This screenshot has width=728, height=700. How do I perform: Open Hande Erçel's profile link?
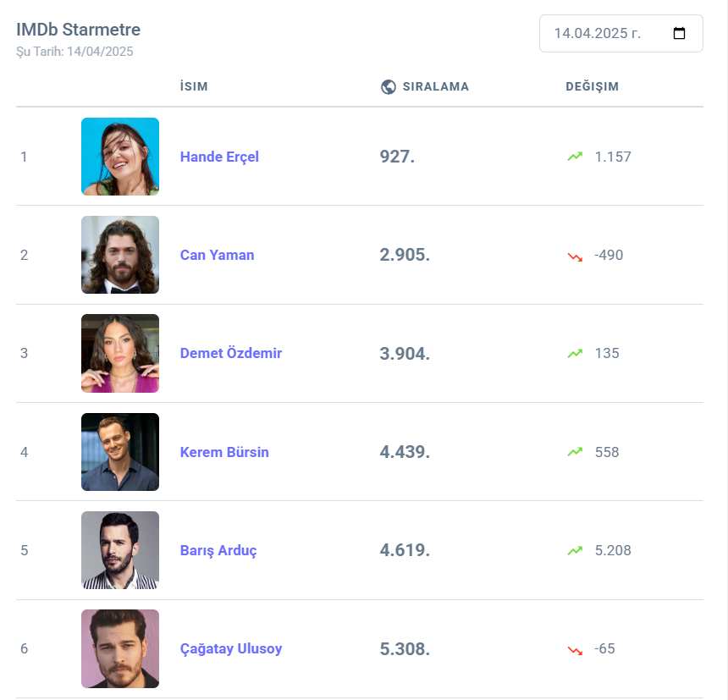(x=219, y=157)
